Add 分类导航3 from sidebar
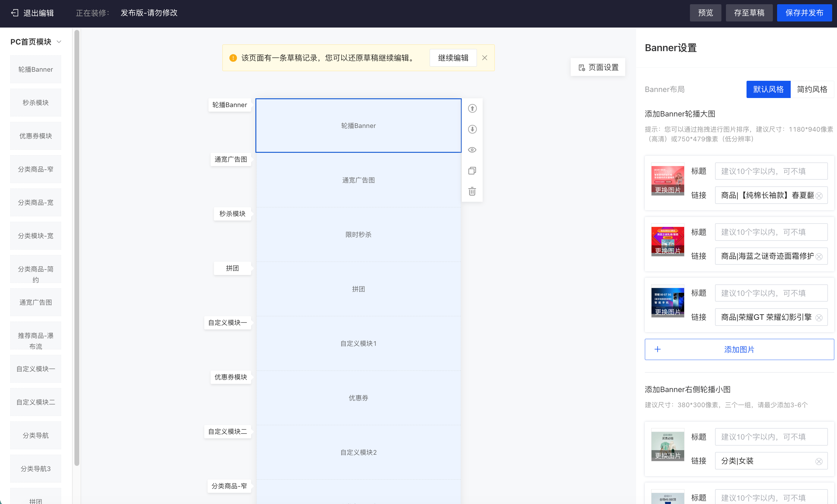837x504 pixels. pyautogui.click(x=36, y=469)
